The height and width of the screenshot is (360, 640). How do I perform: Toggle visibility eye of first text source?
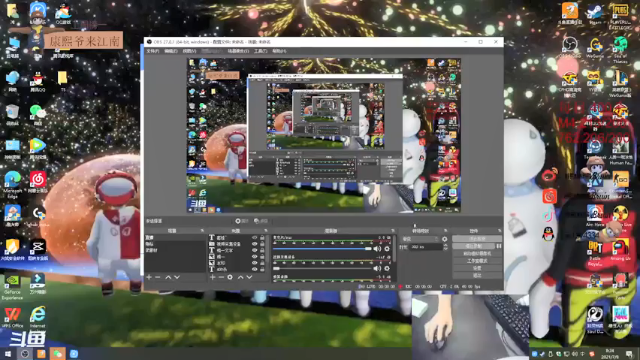254,238
